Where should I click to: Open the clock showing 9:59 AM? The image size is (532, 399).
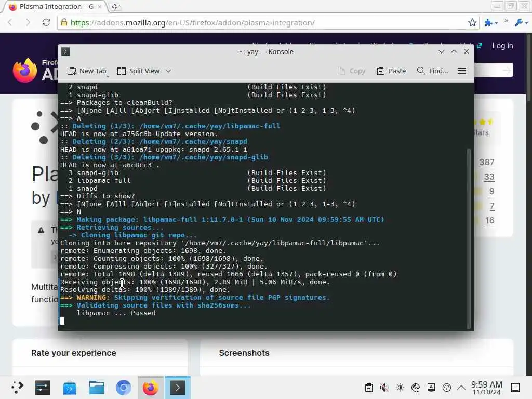486,388
